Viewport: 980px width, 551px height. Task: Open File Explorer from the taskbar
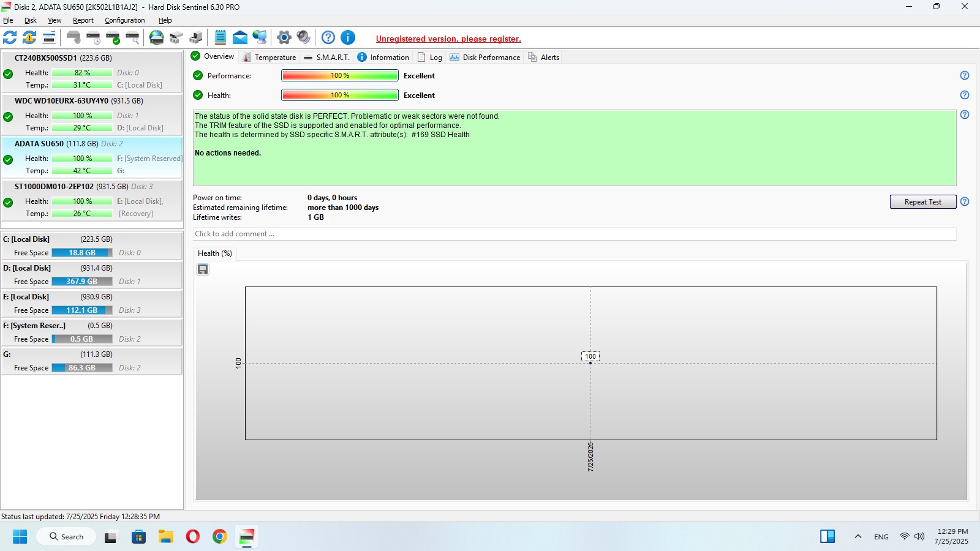pos(165,537)
